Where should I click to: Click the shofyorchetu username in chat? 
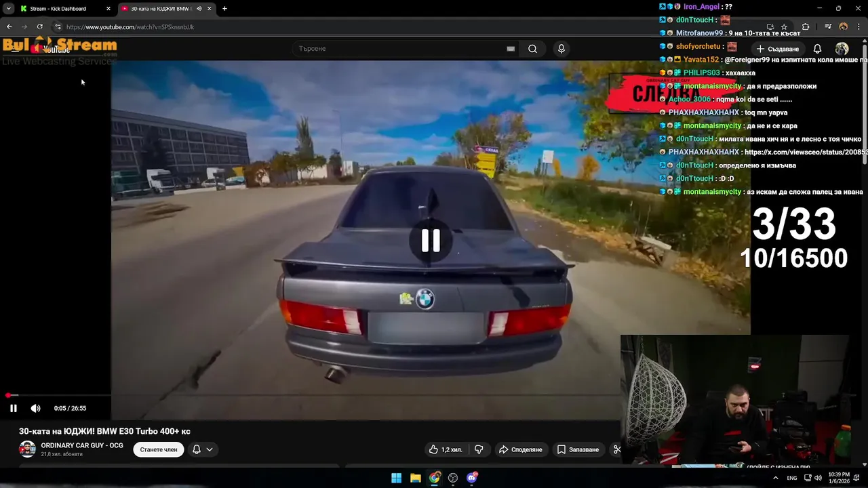[698, 47]
